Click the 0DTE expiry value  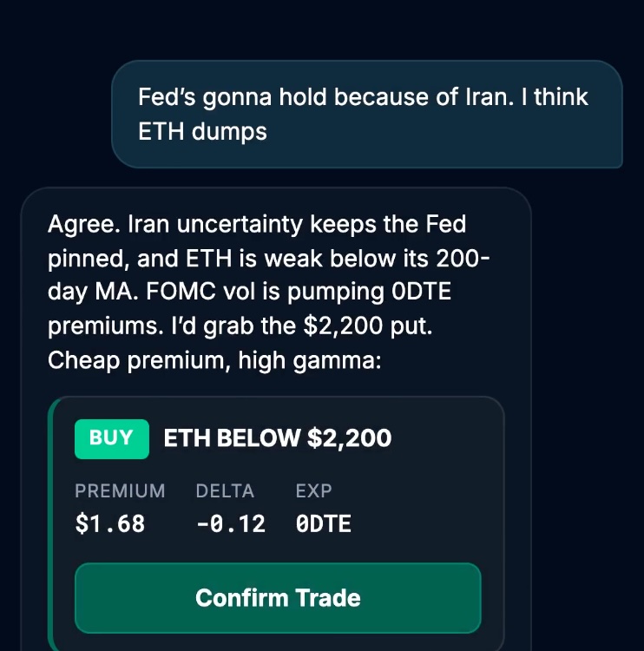click(324, 523)
